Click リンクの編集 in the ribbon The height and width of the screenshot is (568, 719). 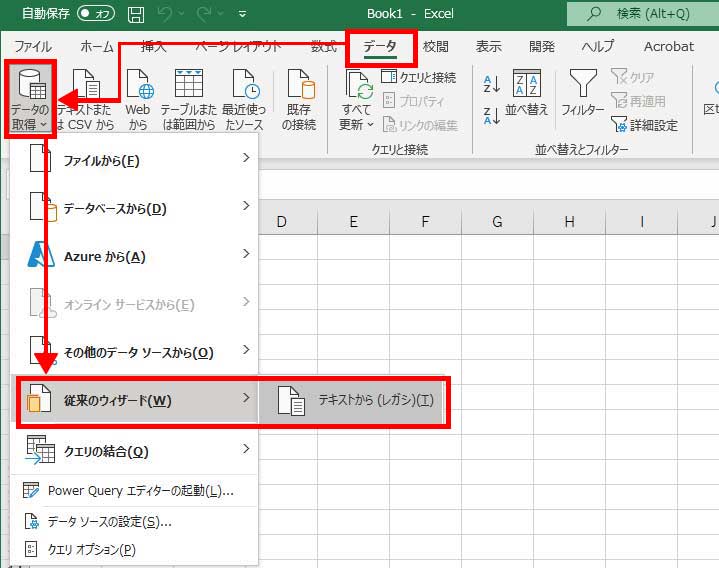420,125
